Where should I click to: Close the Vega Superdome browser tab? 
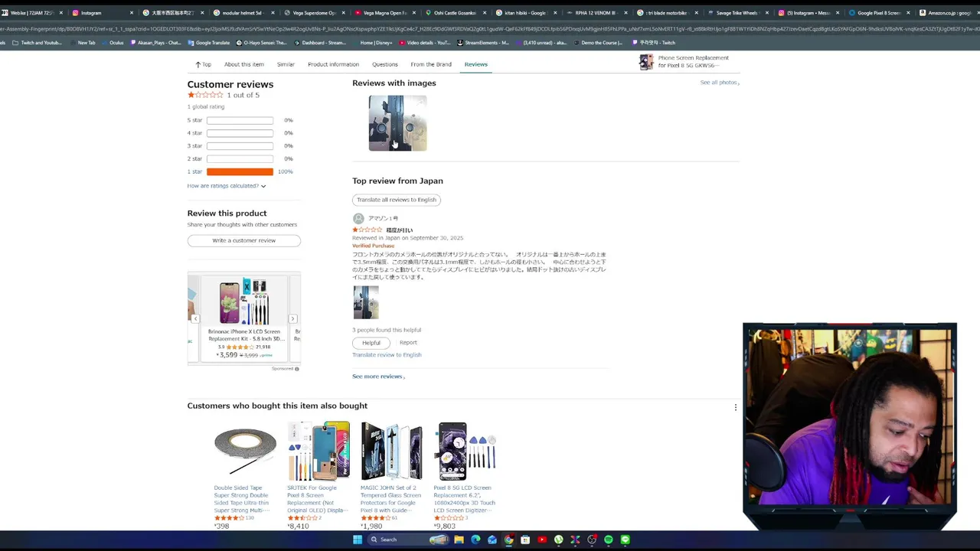click(x=344, y=13)
